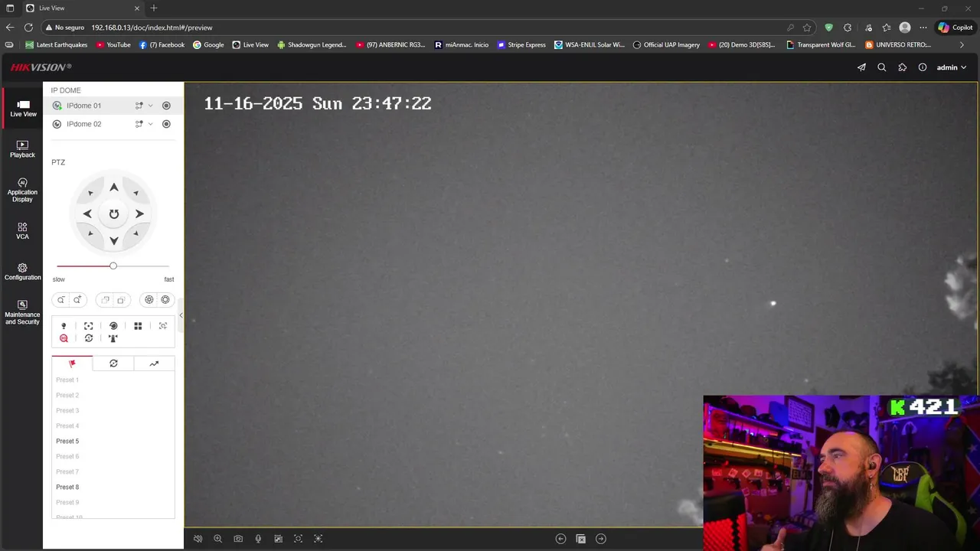Screen dimensions: 980x551
Task: Click the manual tracking icon
Action: pyautogui.click(x=163, y=326)
